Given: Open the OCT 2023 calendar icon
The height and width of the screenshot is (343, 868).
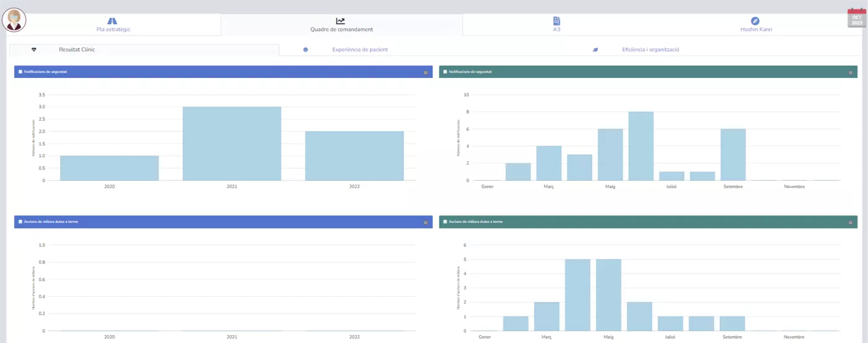Looking at the screenshot, I should [x=856, y=18].
